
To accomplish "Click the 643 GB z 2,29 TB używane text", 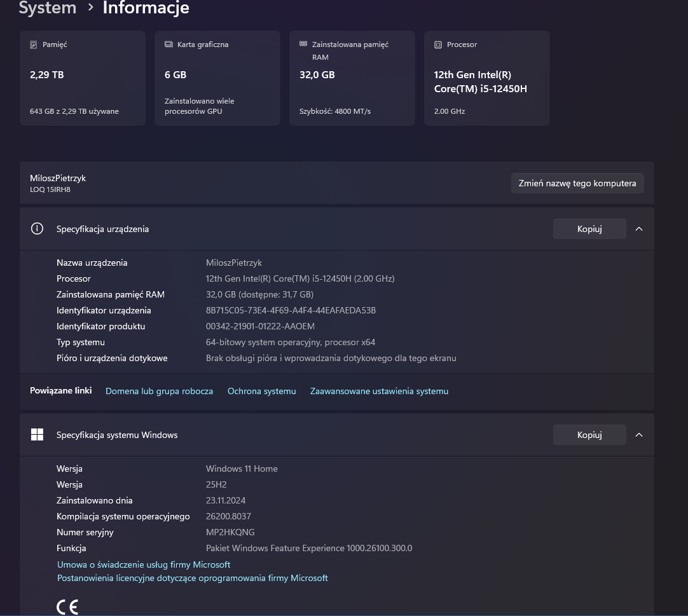I will (x=74, y=111).
